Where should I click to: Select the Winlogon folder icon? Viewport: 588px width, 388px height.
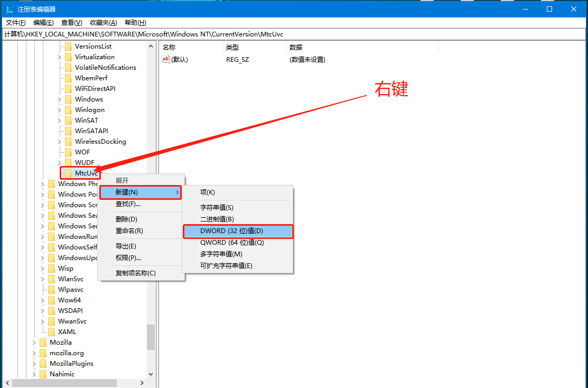[68, 109]
